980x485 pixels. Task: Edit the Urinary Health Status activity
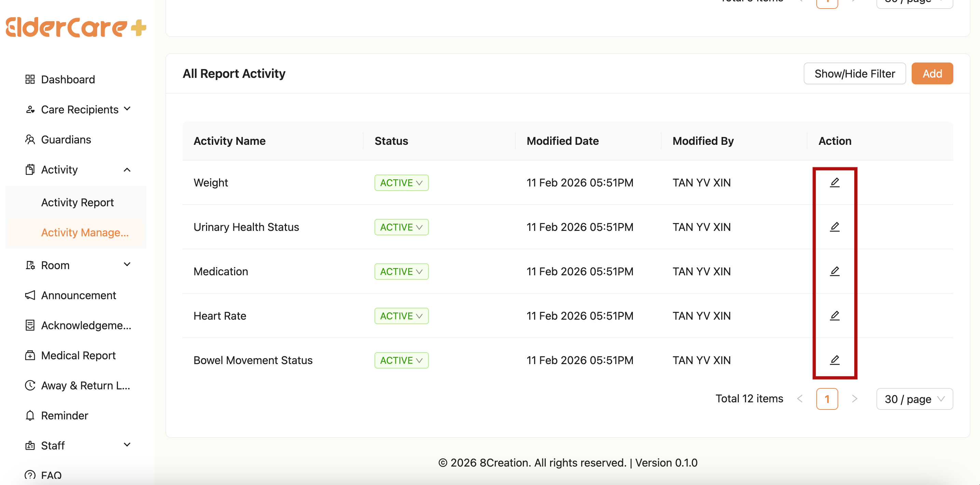pos(834,227)
